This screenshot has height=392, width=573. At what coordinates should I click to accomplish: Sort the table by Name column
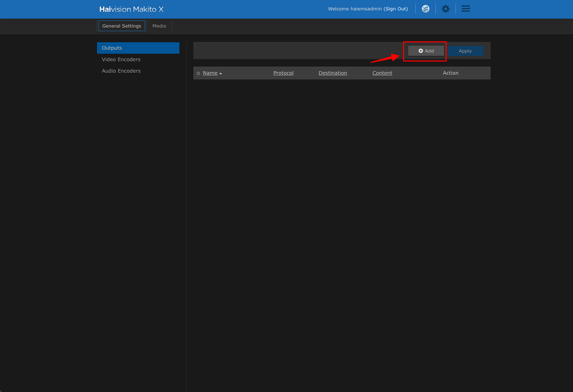click(210, 73)
